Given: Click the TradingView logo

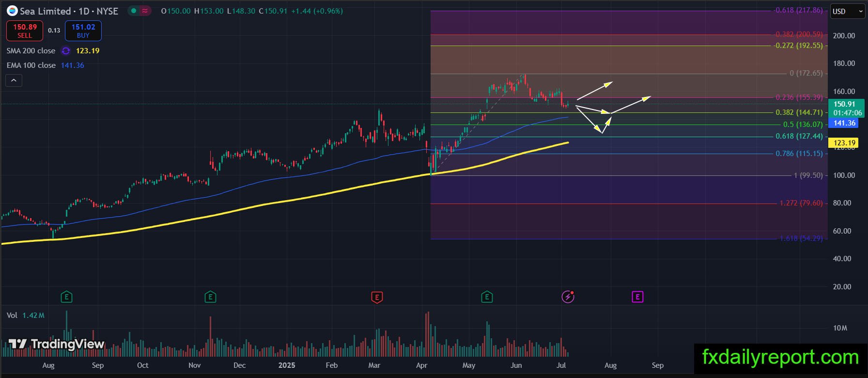Looking at the screenshot, I should (x=56, y=344).
